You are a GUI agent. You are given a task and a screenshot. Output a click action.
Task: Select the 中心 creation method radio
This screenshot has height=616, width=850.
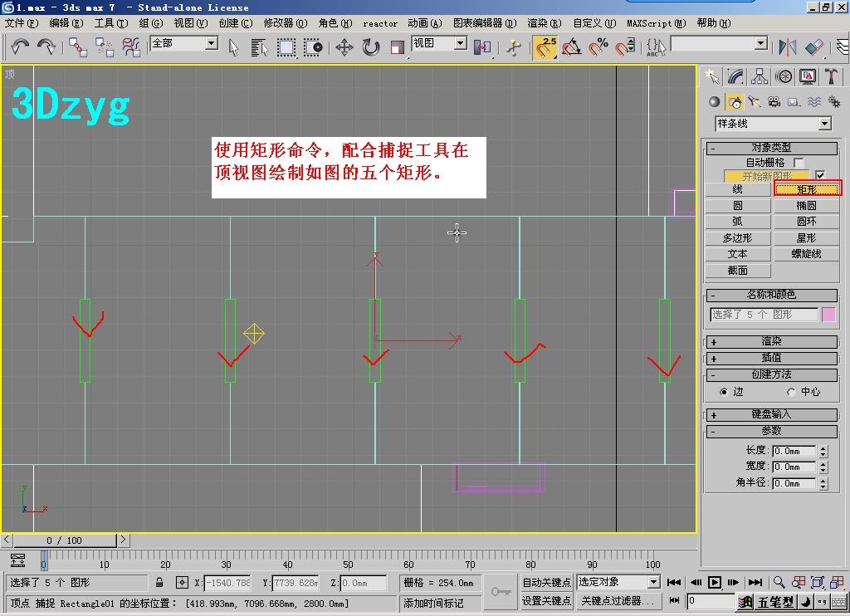pyautogui.click(x=791, y=392)
